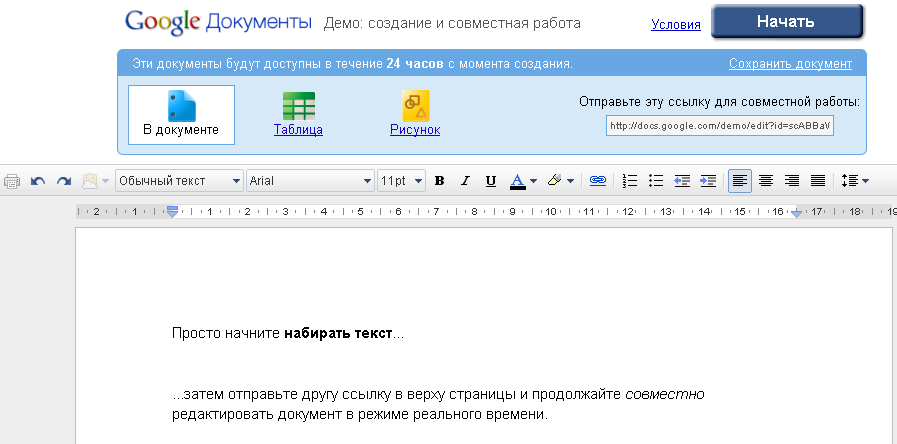Toggle underline formatting
The width and height of the screenshot is (897, 444).
[490, 181]
